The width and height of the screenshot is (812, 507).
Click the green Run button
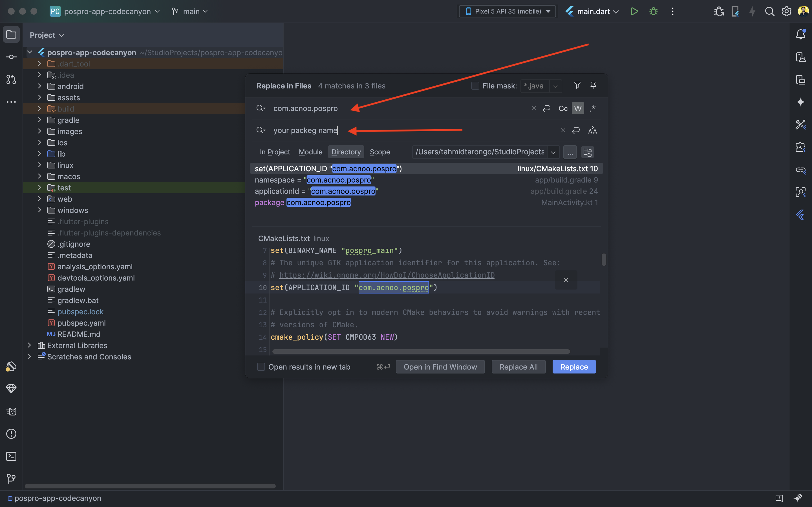coord(634,11)
